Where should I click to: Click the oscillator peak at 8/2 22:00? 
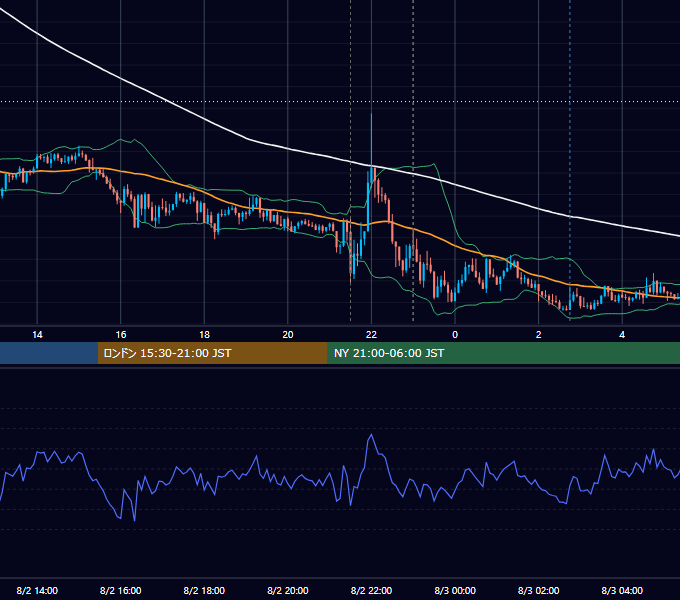[x=371, y=435]
